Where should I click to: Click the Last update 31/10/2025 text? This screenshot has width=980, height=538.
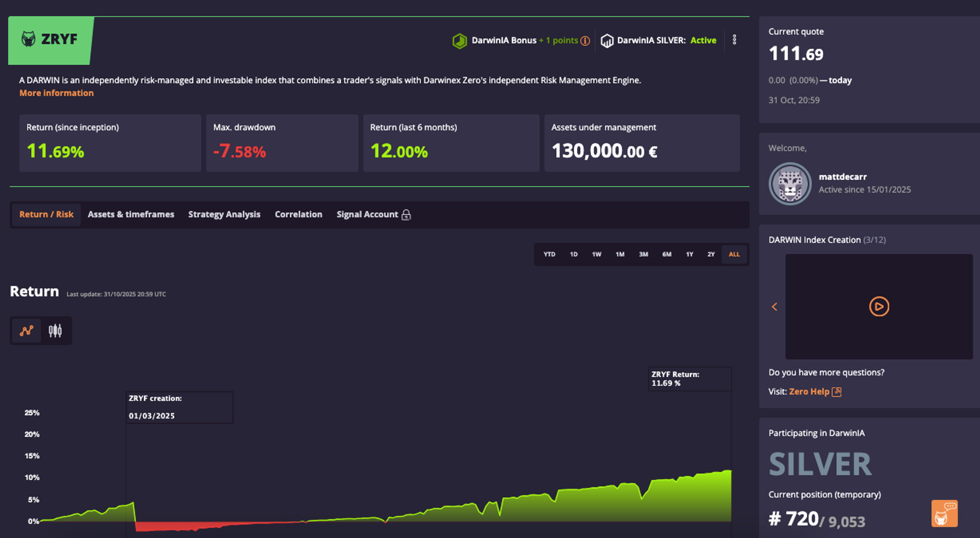pyautogui.click(x=116, y=294)
